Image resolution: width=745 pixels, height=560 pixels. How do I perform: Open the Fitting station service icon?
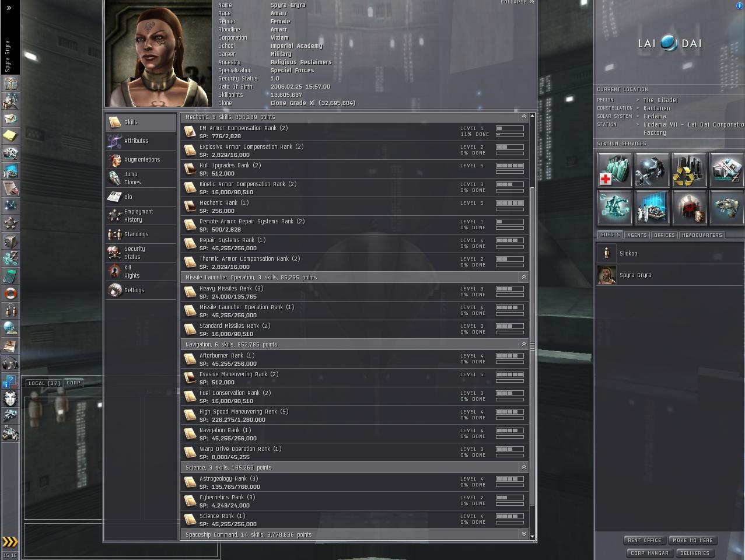(615, 207)
